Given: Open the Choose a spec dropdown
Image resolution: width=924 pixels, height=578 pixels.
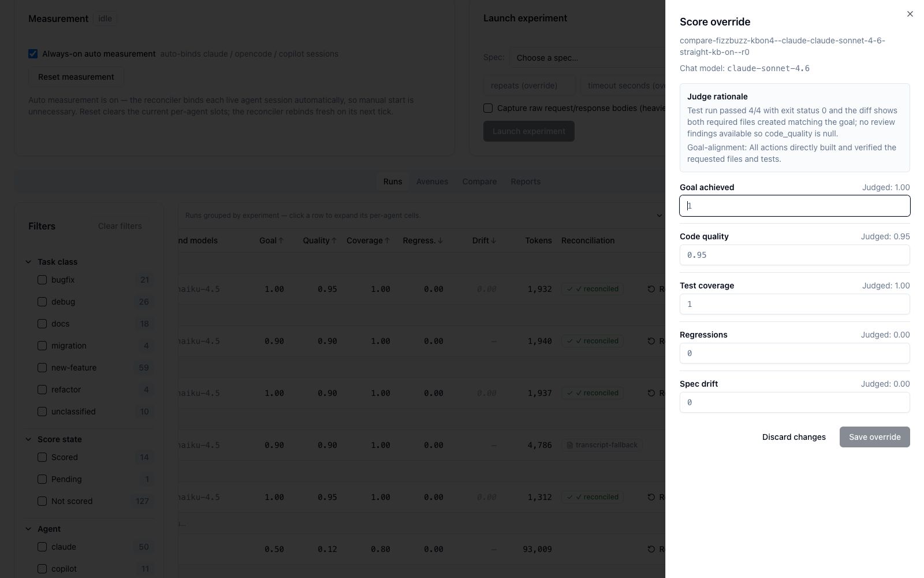Looking at the screenshot, I should (x=587, y=58).
